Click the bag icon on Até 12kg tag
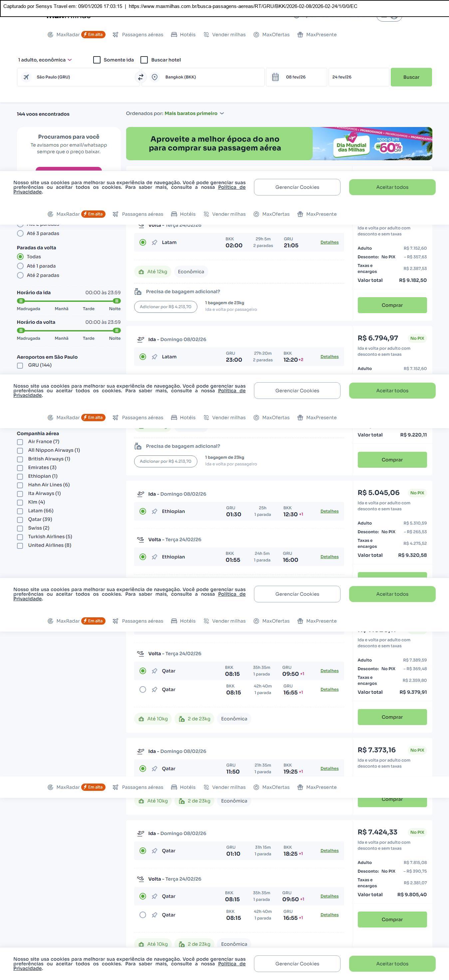 pyautogui.click(x=141, y=272)
